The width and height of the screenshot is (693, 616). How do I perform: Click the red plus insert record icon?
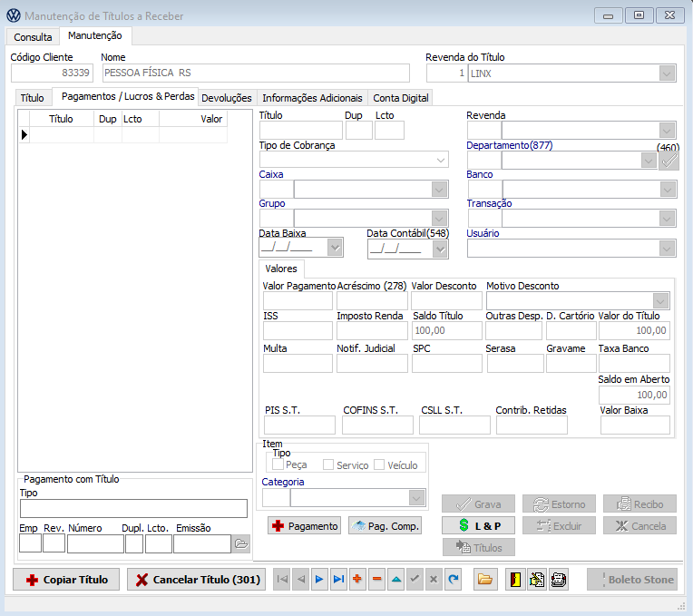pyautogui.click(x=357, y=580)
